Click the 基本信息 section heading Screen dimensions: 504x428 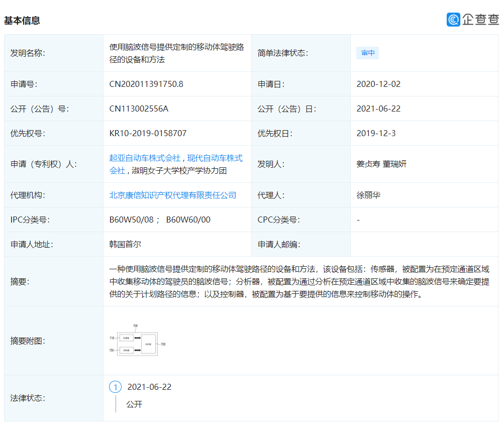tap(22, 21)
